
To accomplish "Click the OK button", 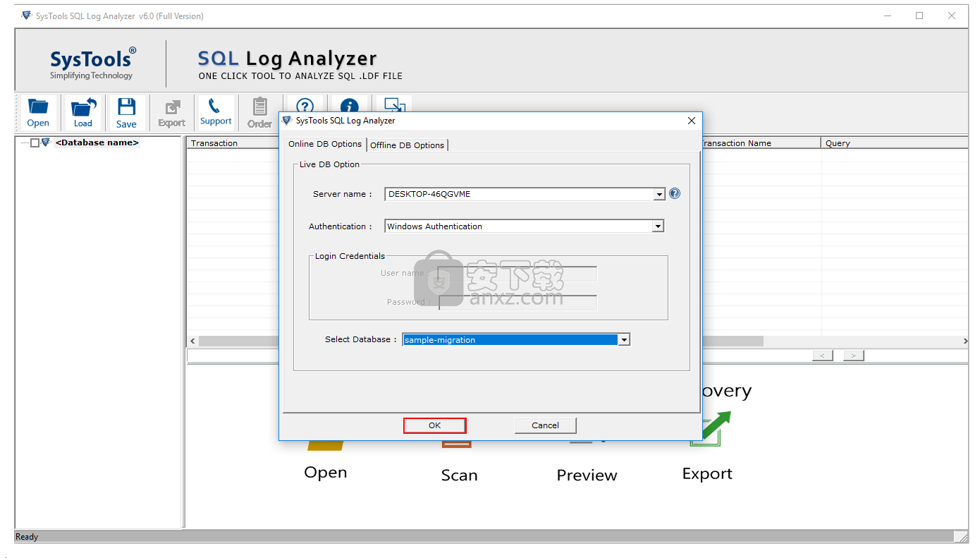I will 434,425.
